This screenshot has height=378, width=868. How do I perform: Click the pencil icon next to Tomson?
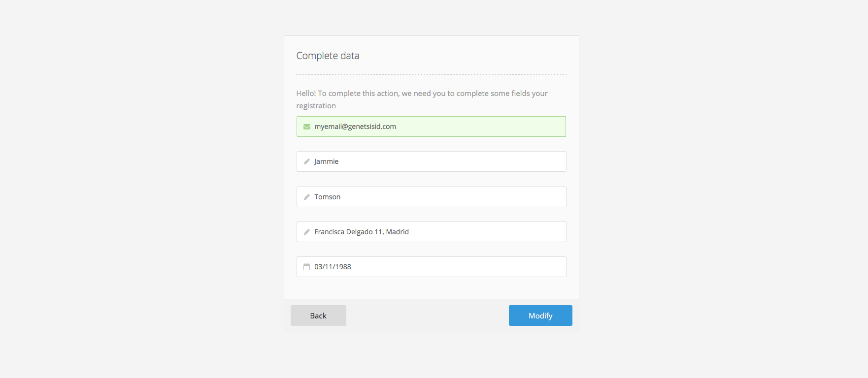(x=307, y=197)
